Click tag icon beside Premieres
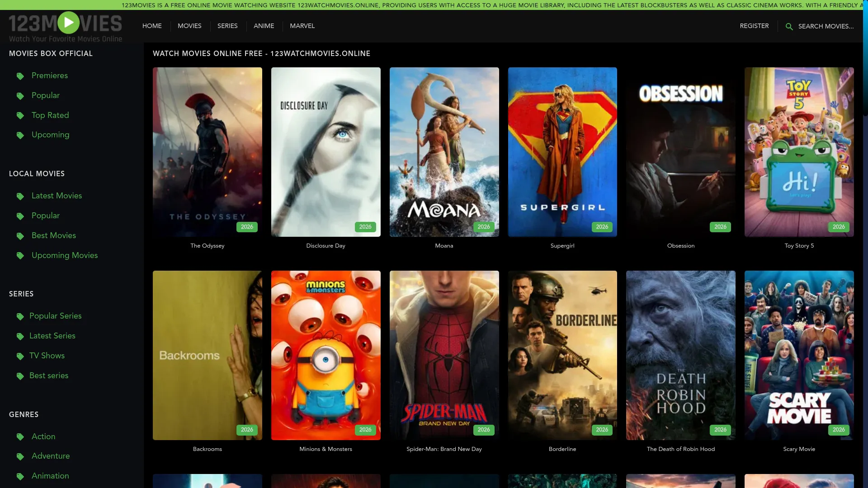The width and height of the screenshot is (868, 488). coord(20,76)
